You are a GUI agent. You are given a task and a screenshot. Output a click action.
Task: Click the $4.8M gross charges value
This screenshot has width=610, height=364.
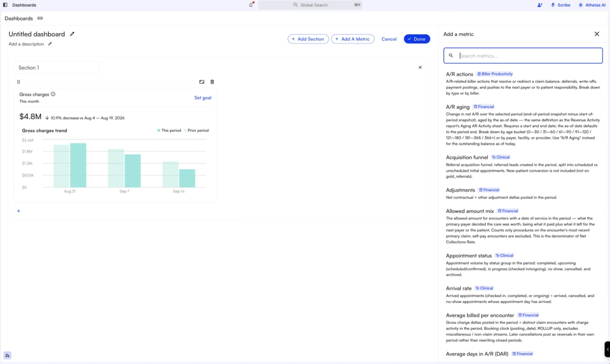point(30,117)
